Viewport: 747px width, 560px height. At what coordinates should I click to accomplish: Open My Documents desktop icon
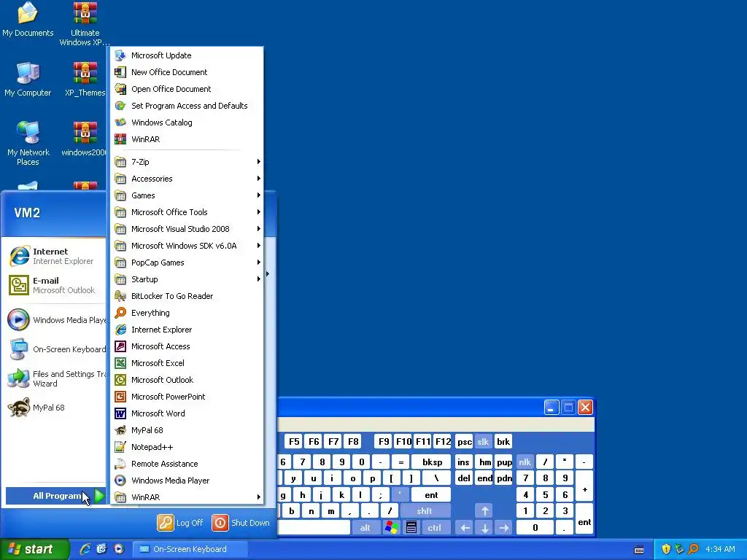tap(28, 20)
